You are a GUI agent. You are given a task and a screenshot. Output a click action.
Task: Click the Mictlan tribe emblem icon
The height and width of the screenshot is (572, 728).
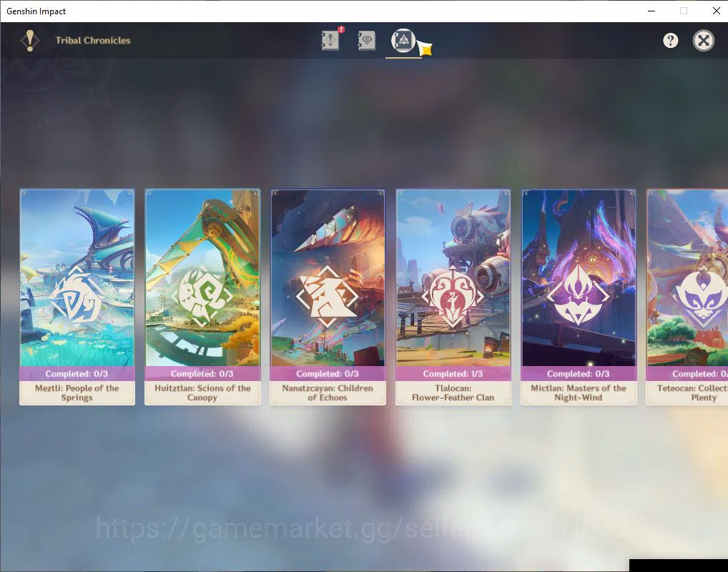coord(579,296)
